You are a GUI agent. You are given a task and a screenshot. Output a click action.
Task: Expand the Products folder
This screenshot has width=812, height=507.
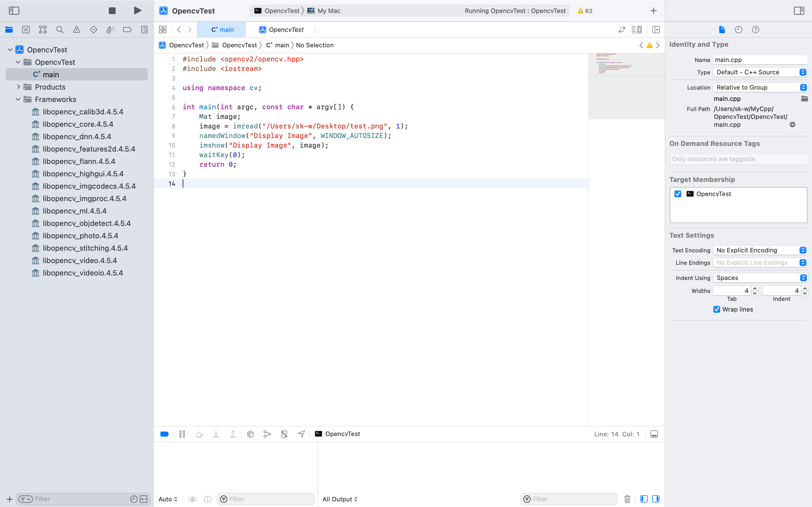[18, 87]
